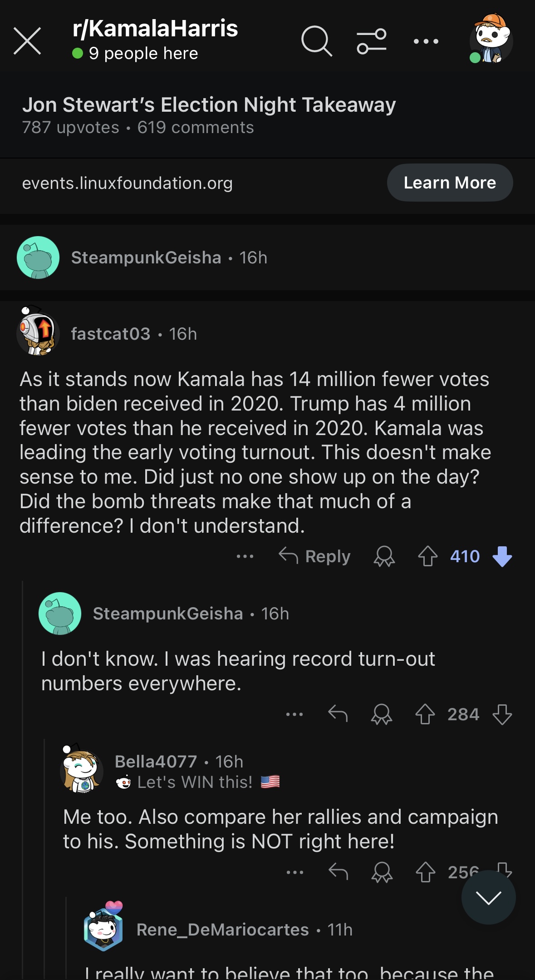Tap Learn More on the linuxfoundation ad

[449, 183]
